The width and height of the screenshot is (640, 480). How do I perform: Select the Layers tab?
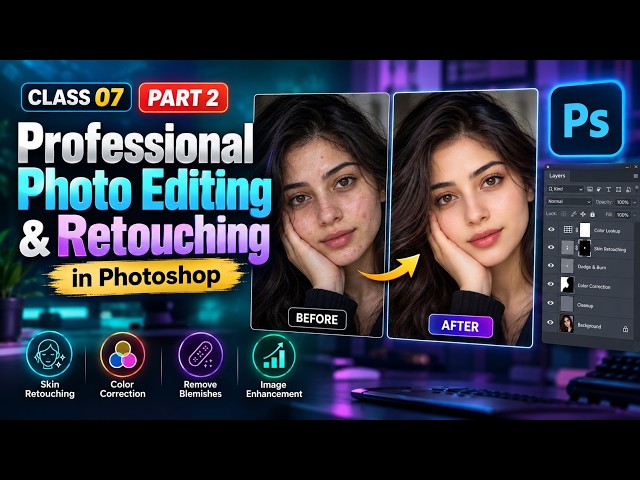[557, 176]
